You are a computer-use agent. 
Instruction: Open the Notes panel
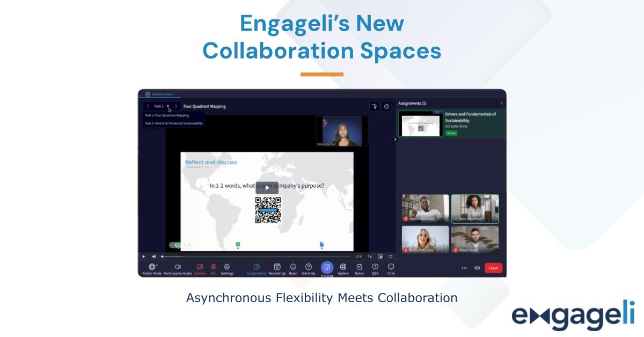359,267
